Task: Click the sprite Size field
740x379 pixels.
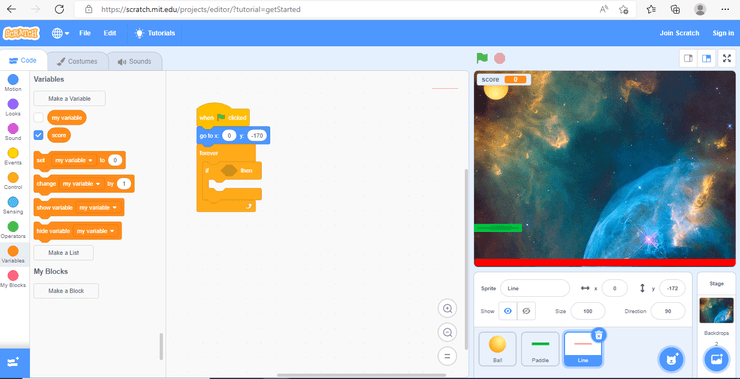Action: pos(588,311)
